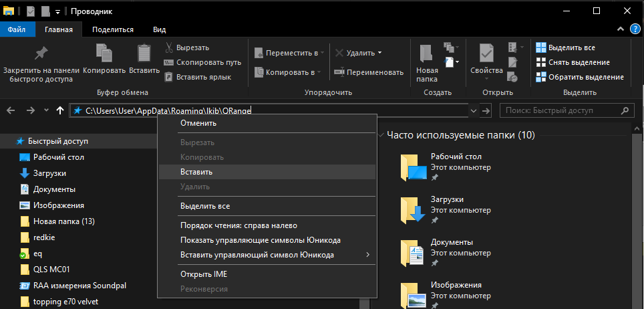This screenshot has height=309, width=644.
Task: Click Properties icon in title bar toolbar
Action: click(x=31, y=11)
